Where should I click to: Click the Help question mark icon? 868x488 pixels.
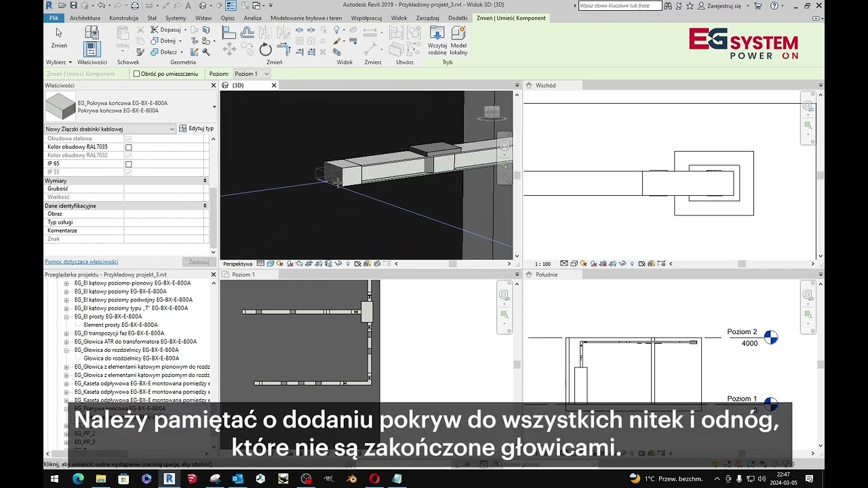[774, 5]
